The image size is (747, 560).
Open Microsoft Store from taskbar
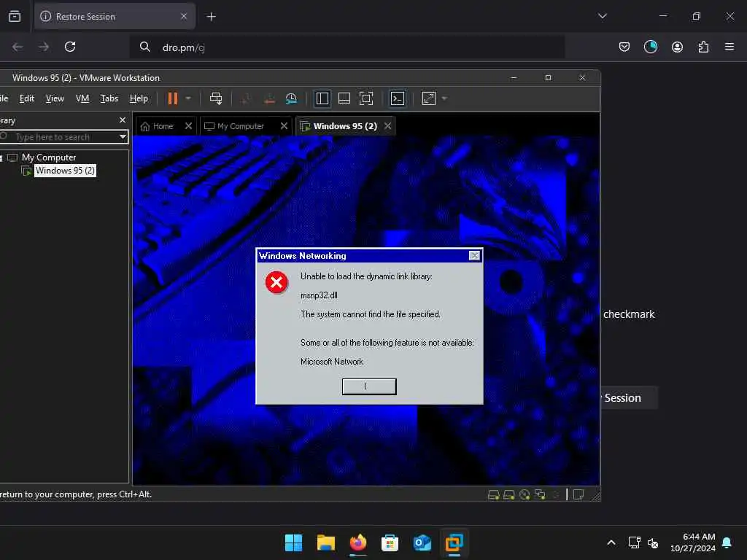coord(390,542)
